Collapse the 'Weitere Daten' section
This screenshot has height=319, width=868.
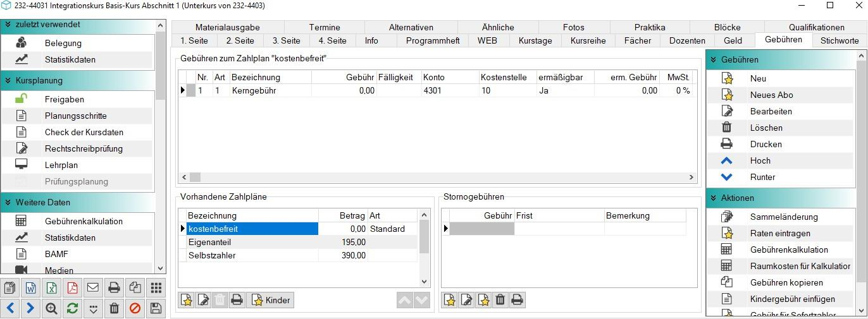click(9, 203)
